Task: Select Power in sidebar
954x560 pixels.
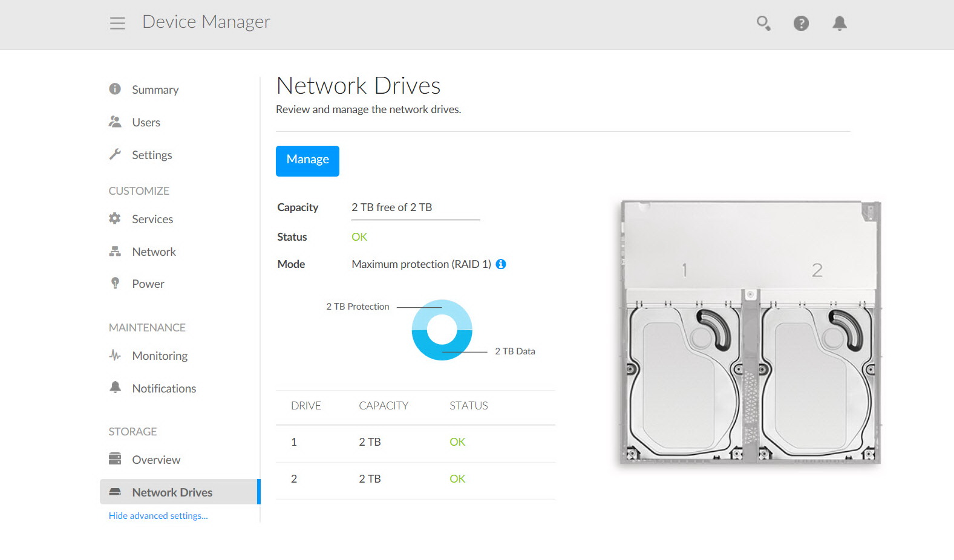Action: click(x=148, y=284)
